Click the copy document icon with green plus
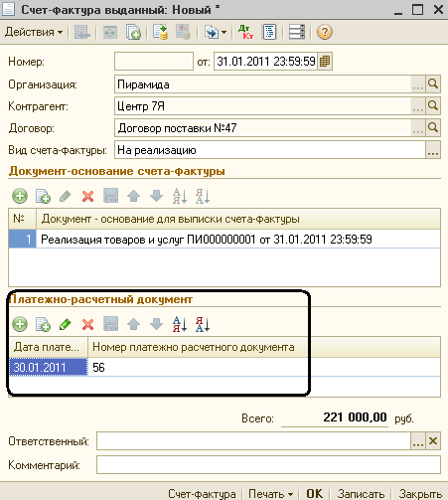The image size is (448, 500). coord(133,32)
